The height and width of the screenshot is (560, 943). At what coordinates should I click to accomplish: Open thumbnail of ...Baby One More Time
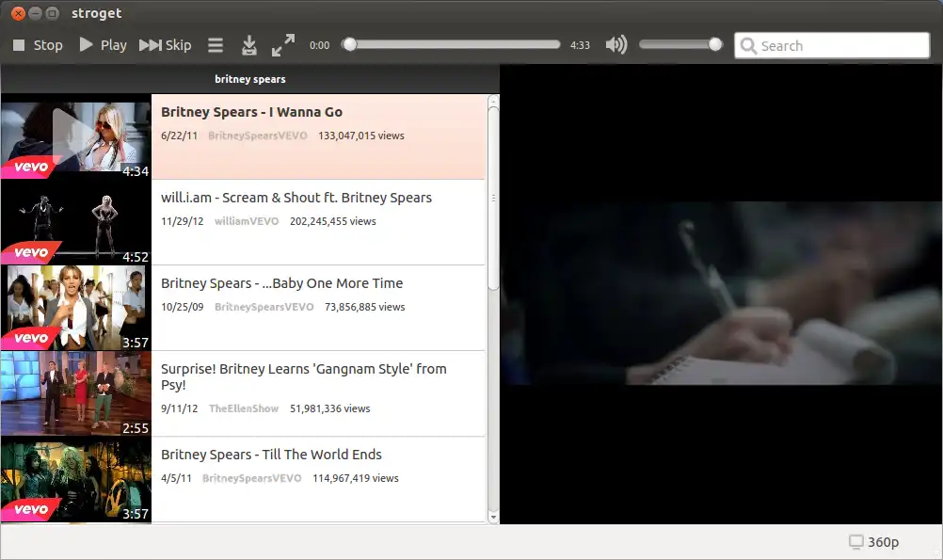tap(76, 308)
